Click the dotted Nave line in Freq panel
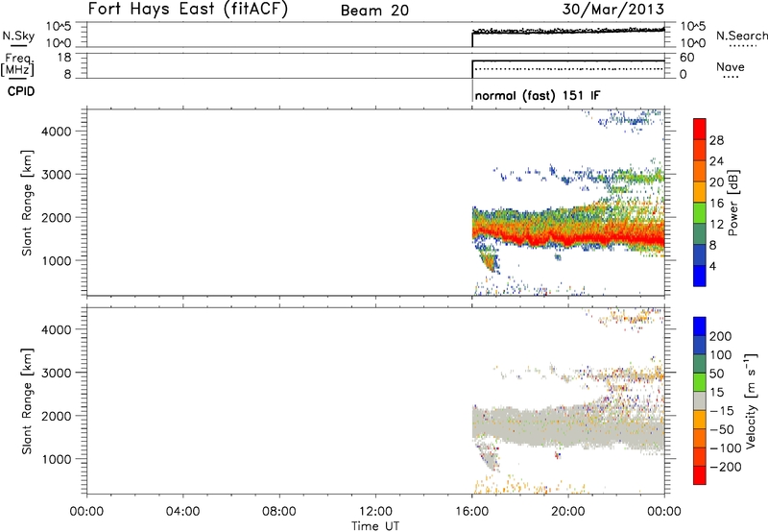 coord(568,69)
